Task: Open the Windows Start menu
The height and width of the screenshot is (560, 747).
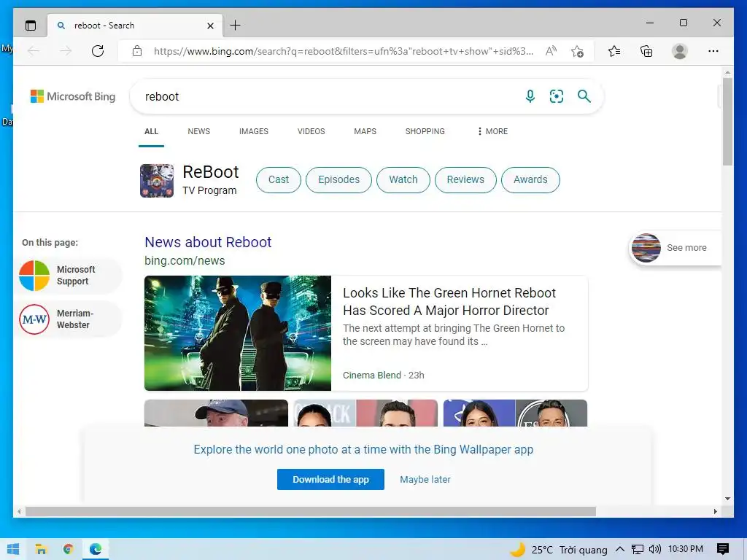Action: pyautogui.click(x=13, y=549)
